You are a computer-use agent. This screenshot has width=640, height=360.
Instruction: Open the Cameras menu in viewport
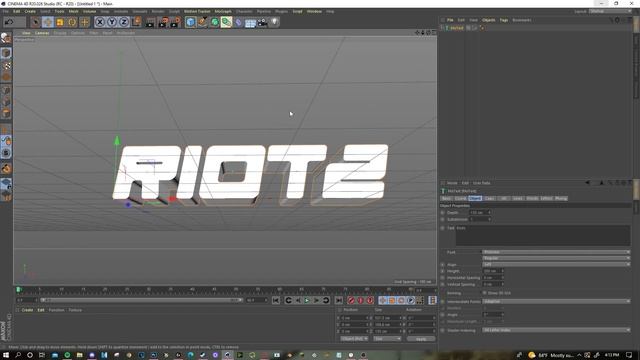coord(42,33)
